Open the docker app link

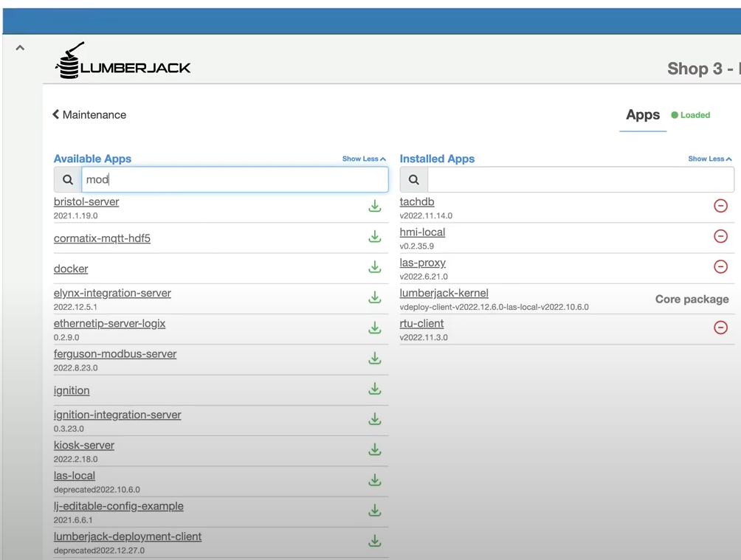(x=71, y=269)
